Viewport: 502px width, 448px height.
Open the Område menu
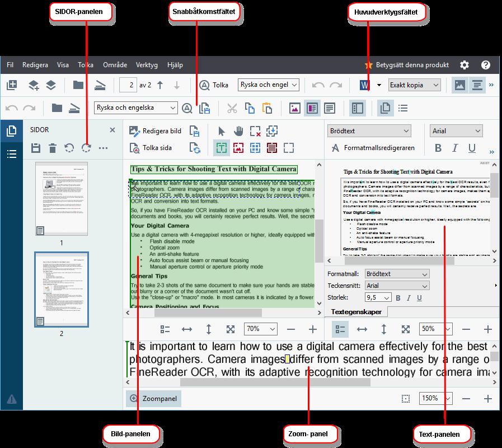pyautogui.click(x=115, y=65)
